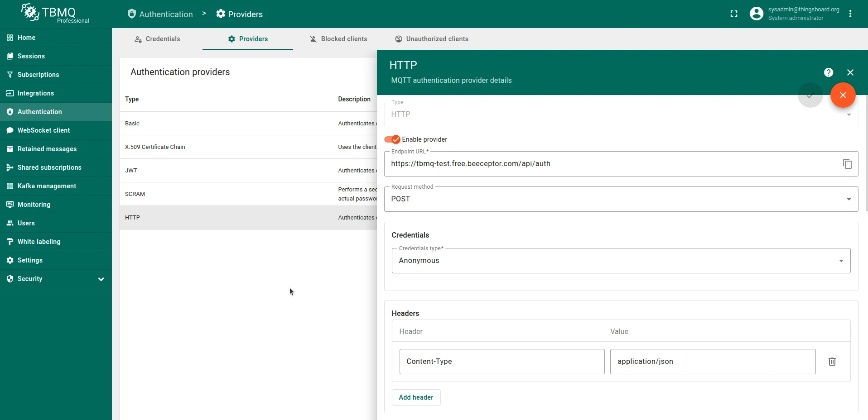Click the Retained messages sidebar icon
The image size is (868, 420).
pyautogui.click(x=10, y=149)
